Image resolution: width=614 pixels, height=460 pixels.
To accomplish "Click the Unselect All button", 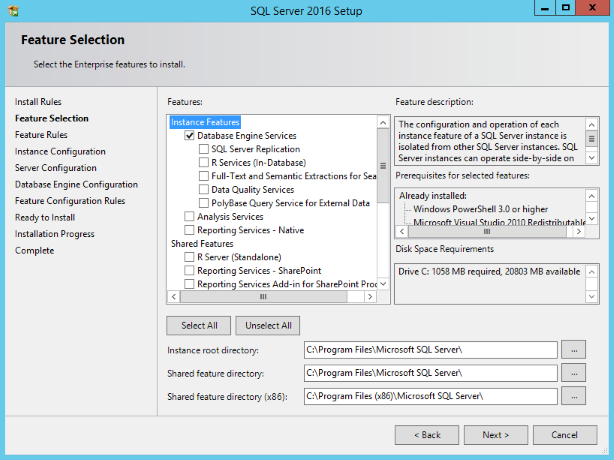I will click(x=268, y=326).
